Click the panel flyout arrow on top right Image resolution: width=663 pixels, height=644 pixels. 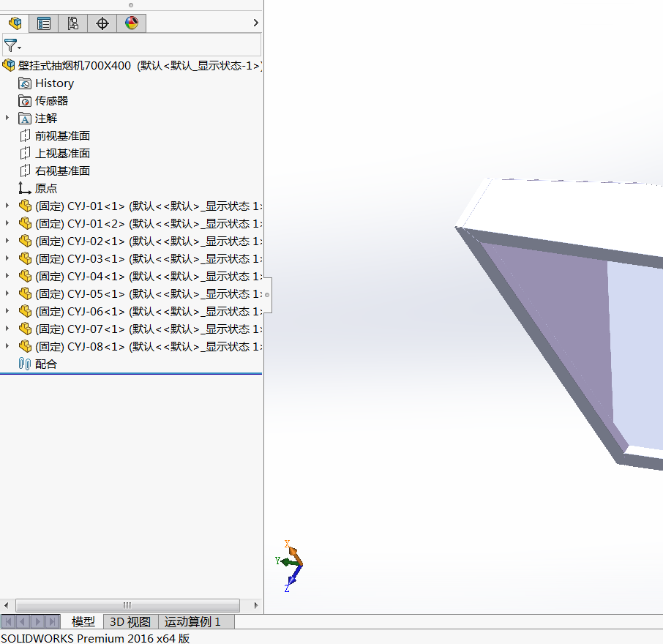(x=255, y=23)
